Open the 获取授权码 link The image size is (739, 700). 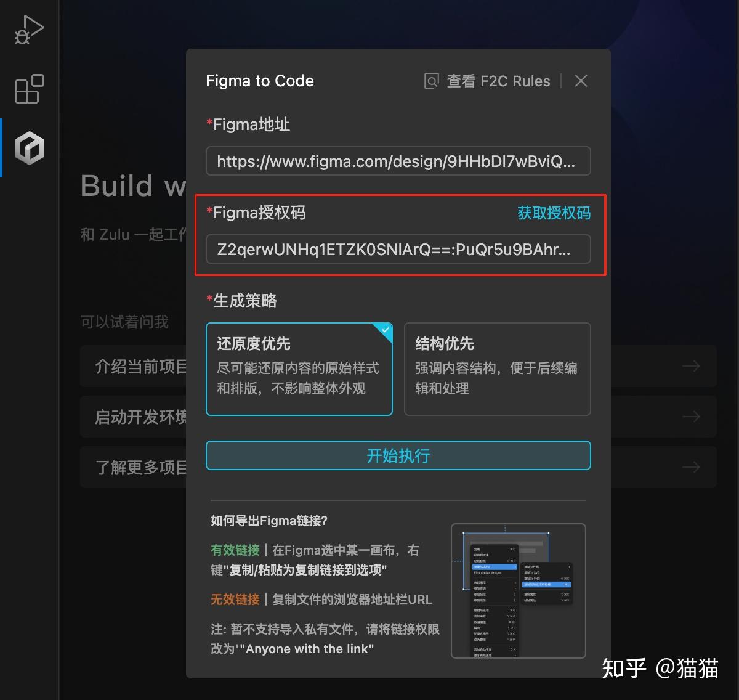tap(553, 213)
